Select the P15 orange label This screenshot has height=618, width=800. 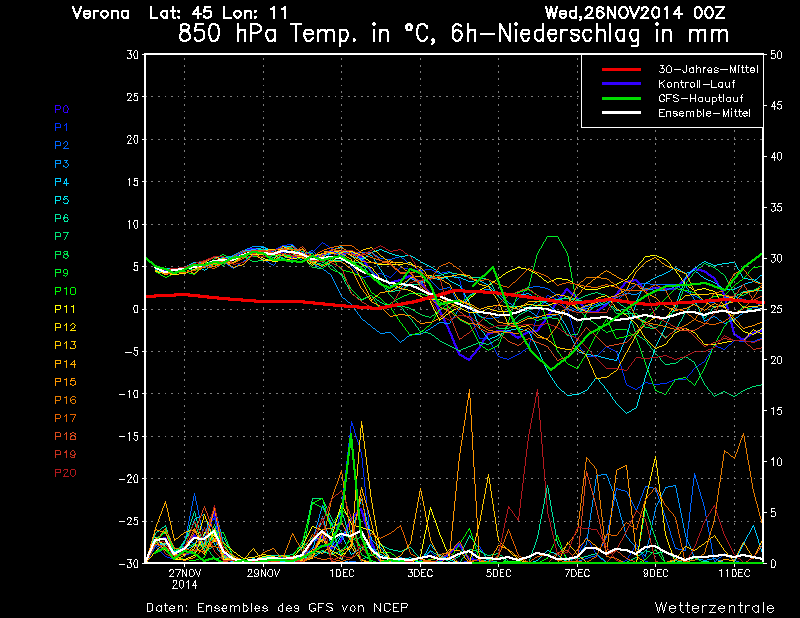tap(65, 382)
